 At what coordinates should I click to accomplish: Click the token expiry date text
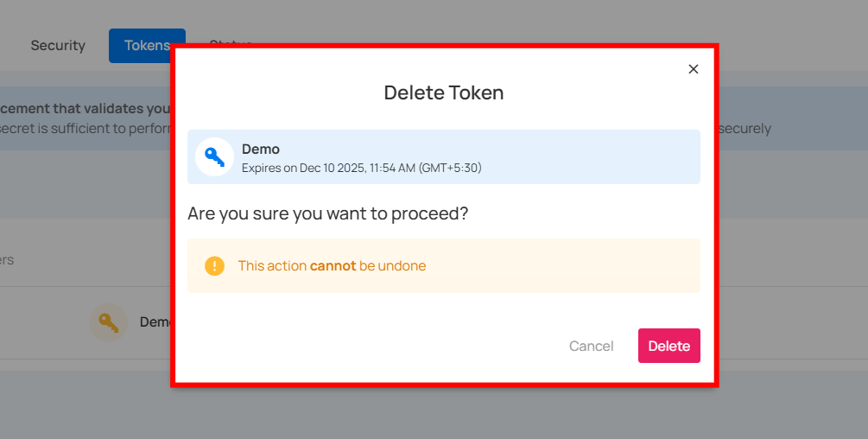(361, 168)
